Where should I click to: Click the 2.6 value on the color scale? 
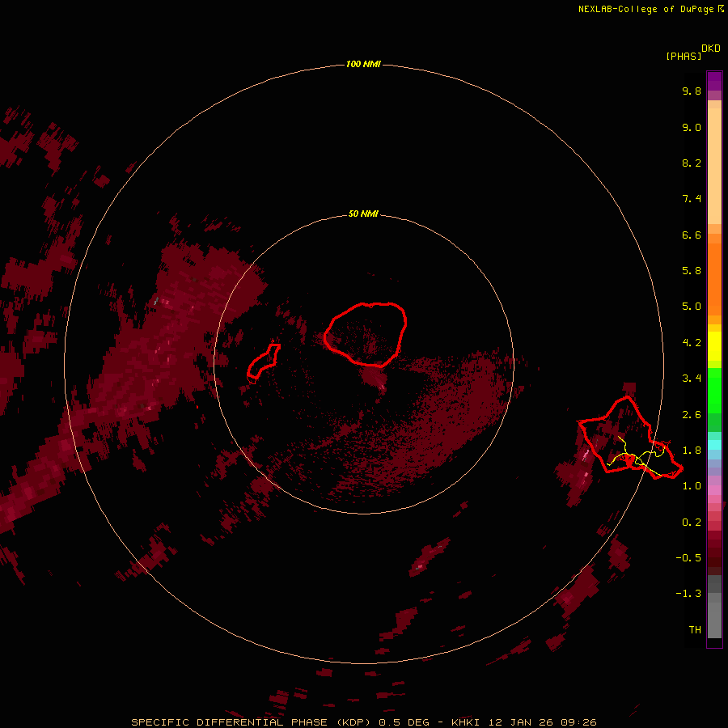click(x=692, y=415)
